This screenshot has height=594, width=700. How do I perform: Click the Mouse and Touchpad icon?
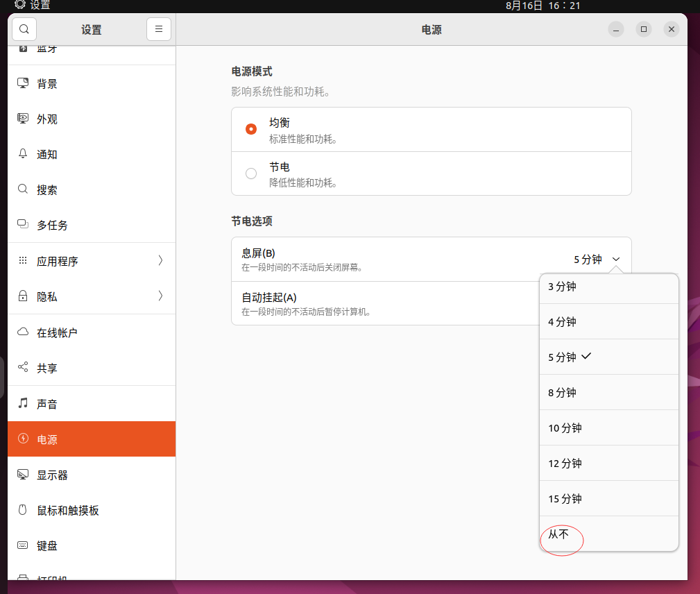pos(23,510)
